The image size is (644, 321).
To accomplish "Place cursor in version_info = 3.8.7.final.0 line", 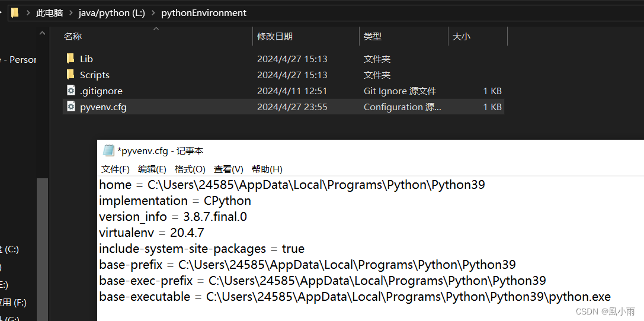I will (173, 217).
